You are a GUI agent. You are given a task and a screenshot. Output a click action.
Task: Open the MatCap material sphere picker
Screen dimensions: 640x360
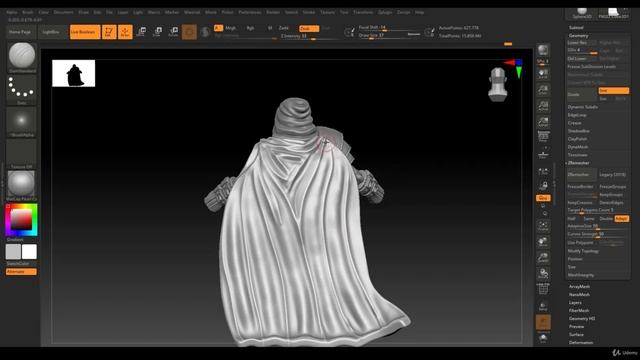[22, 184]
